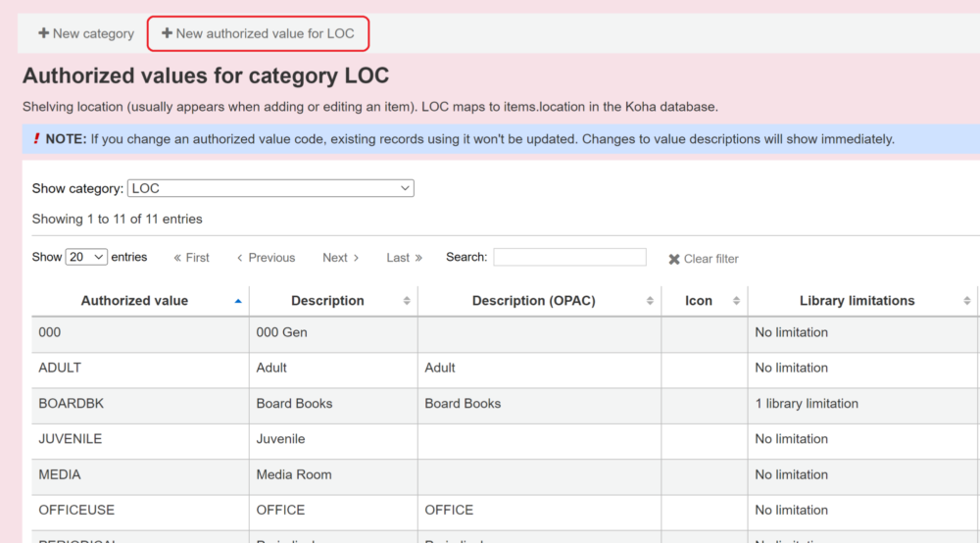This screenshot has height=543, width=980.
Task: Sort by the Authorized value column header
Action: pyautogui.click(x=134, y=301)
